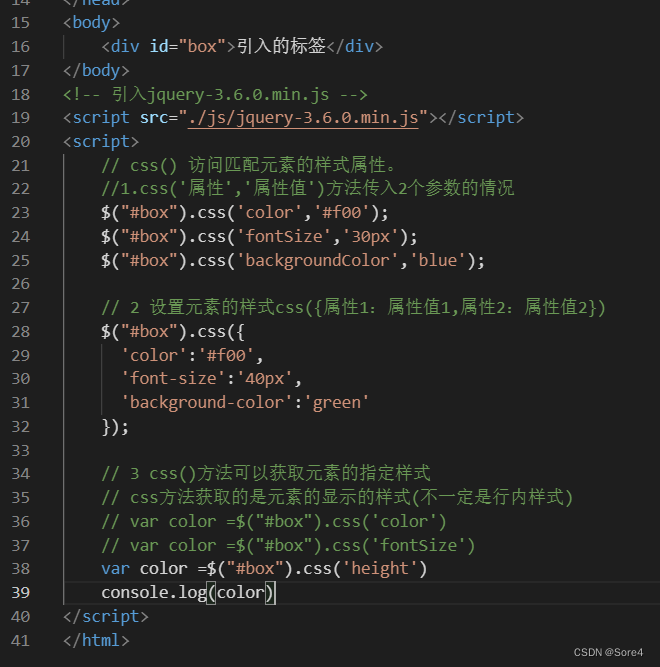Click the 'green' value on line 31

(x=337, y=402)
